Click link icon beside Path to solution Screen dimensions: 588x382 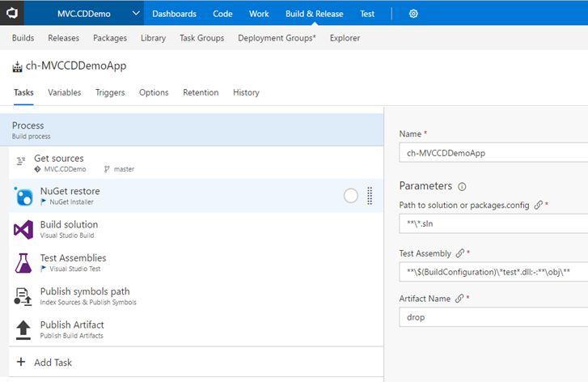pos(538,205)
